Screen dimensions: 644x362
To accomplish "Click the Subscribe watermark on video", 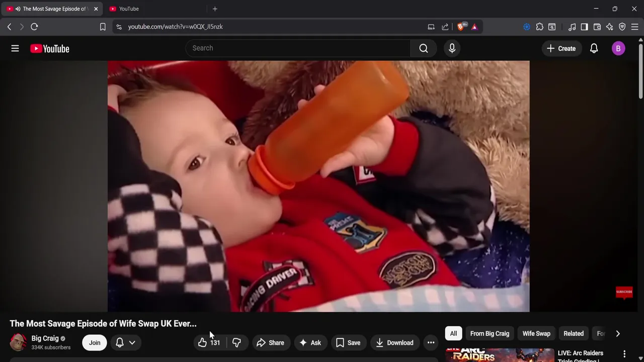I will click(x=624, y=293).
